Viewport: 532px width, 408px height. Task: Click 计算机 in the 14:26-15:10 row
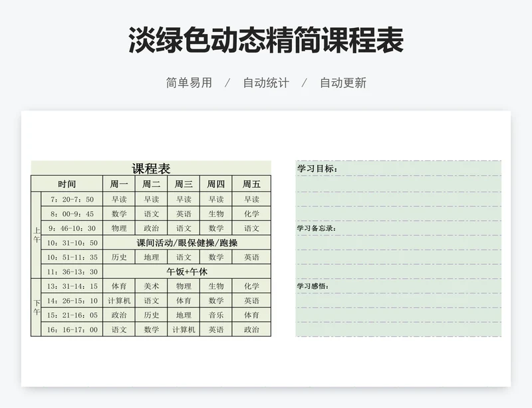119,300
